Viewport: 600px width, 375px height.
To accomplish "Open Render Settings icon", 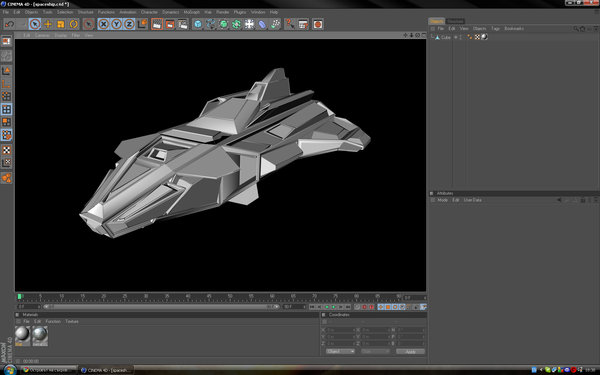I will pyautogui.click(x=183, y=24).
